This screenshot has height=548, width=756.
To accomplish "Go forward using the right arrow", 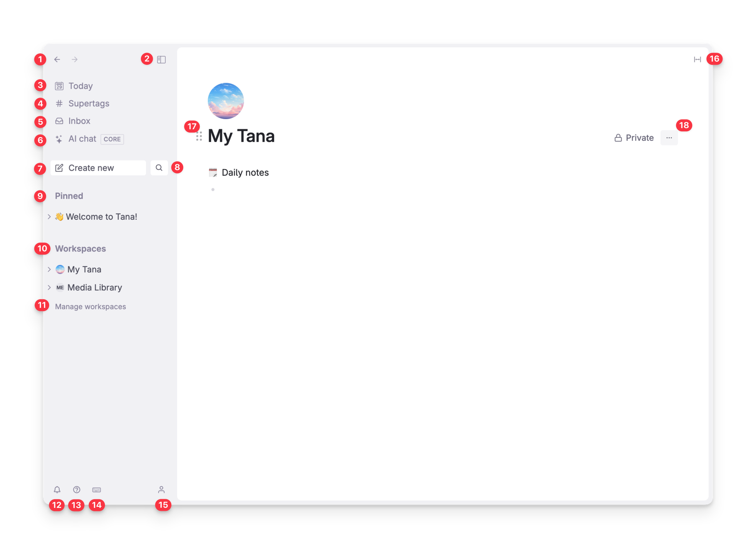I will click(x=75, y=59).
